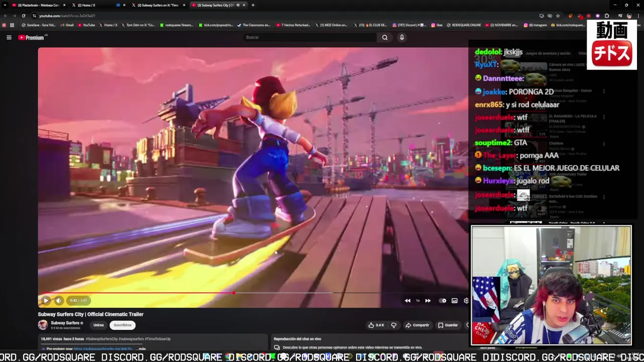Click the Suscribirse button
Screen dimensions: 644x362
click(122, 325)
